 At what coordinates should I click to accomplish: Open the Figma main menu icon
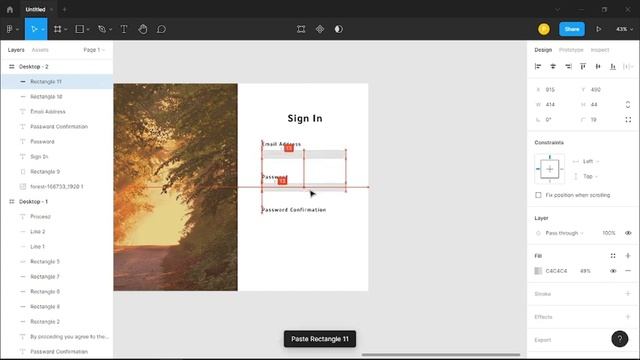[9, 29]
